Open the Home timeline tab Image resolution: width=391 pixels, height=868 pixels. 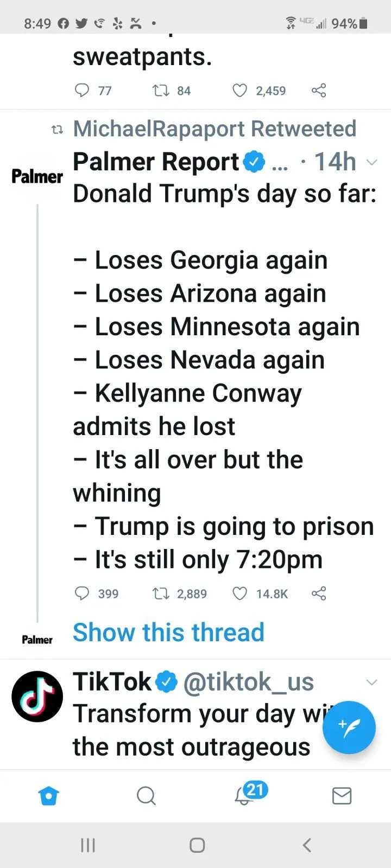[x=49, y=796]
